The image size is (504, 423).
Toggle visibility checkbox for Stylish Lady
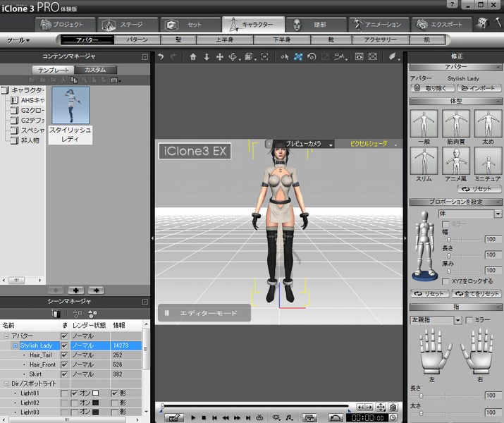pyautogui.click(x=64, y=345)
